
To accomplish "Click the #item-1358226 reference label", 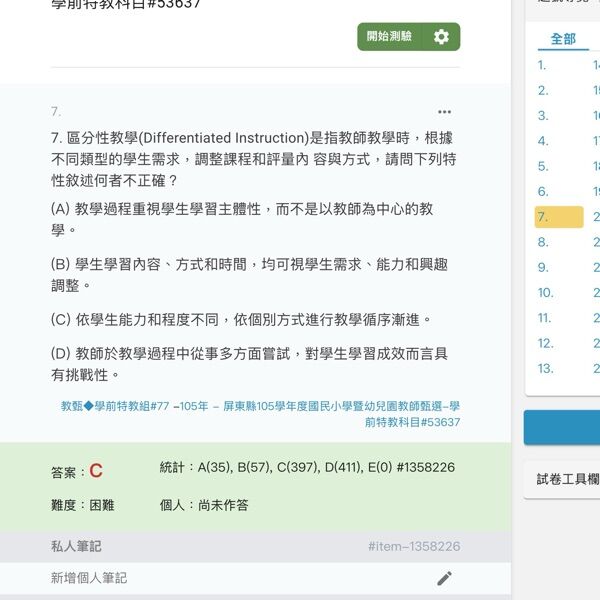I will [x=413, y=546].
